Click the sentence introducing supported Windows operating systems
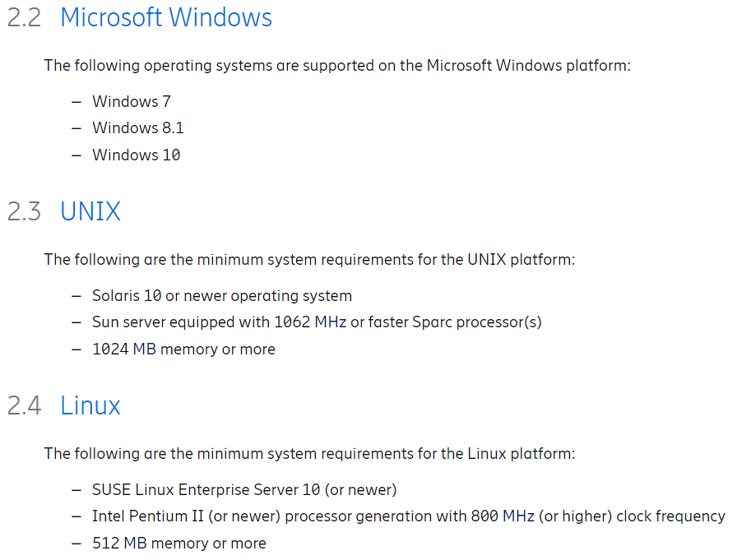 coord(337,65)
